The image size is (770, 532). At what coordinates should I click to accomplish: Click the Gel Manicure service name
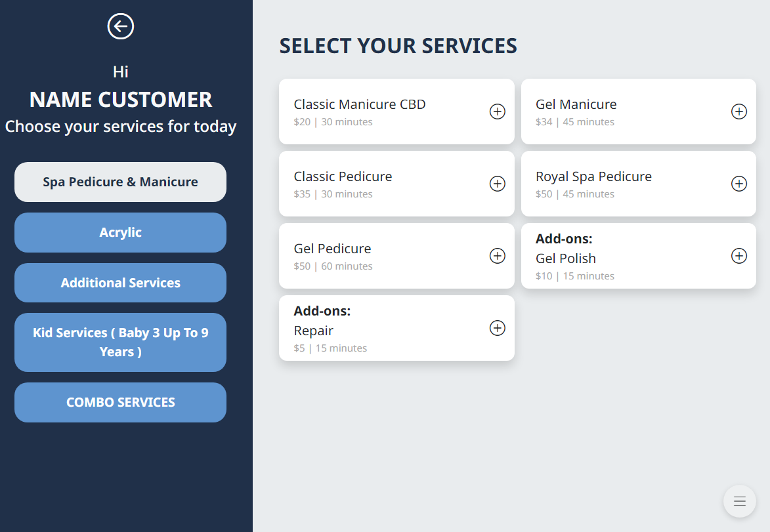click(576, 104)
